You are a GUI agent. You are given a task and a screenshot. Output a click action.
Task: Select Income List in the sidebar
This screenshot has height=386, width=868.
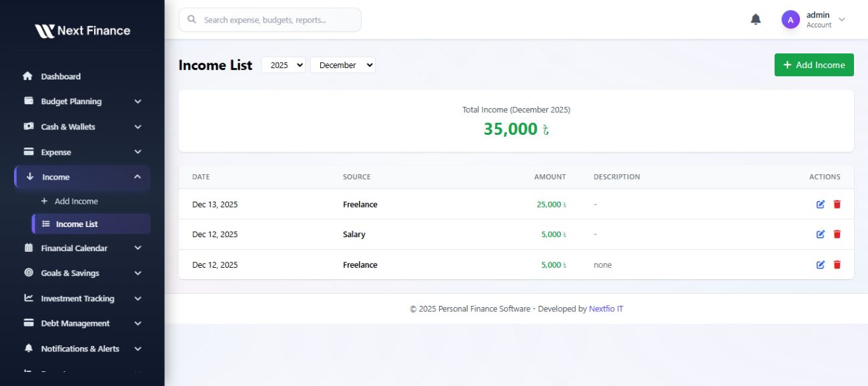(77, 224)
